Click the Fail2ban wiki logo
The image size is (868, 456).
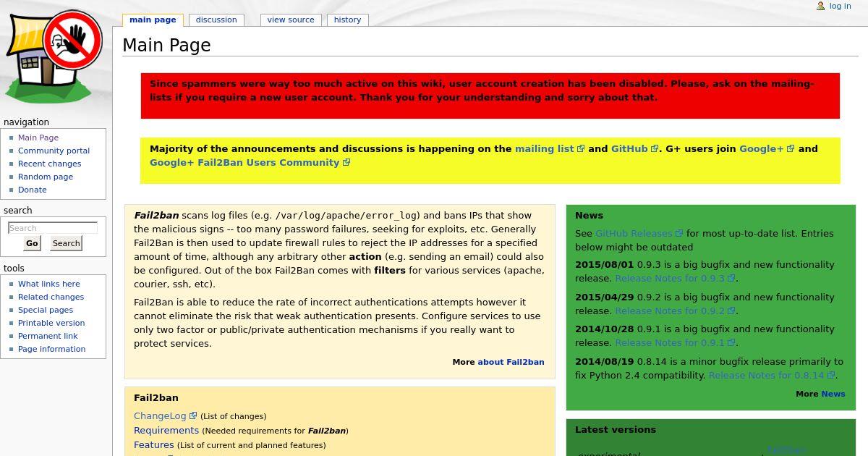tap(54, 57)
